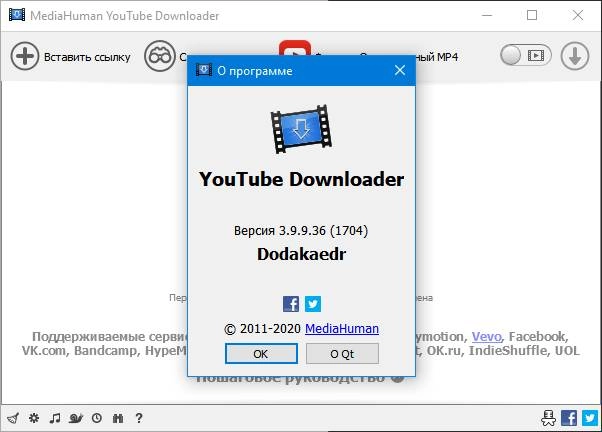Open Twitter icon in the bottom bar
602x432 pixels.
(x=590, y=418)
